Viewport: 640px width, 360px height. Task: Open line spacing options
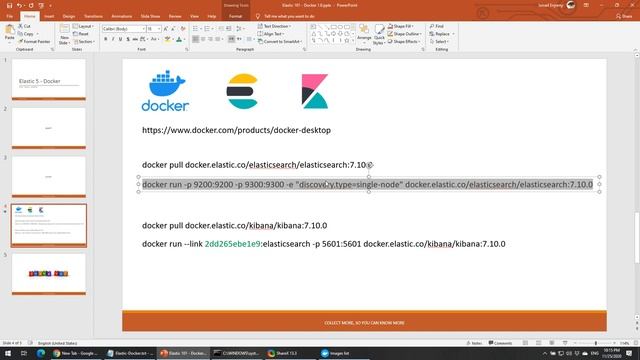[x=240, y=29]
